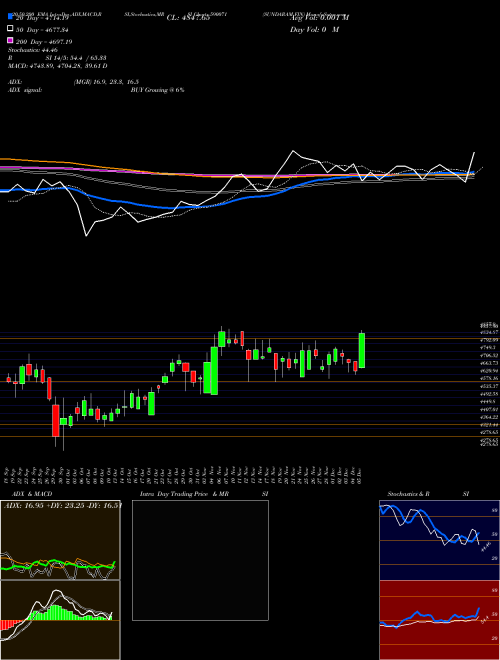Select the '200 Day = 4697.19' legend text
The width and height of the screenshot is (500, 660).
pos(44,42)
